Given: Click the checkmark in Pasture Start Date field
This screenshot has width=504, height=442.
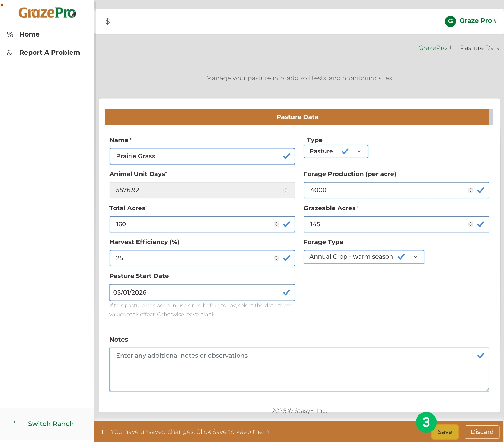Looking at the screenshot, I should pyautogui.click(x=286, y=292).
